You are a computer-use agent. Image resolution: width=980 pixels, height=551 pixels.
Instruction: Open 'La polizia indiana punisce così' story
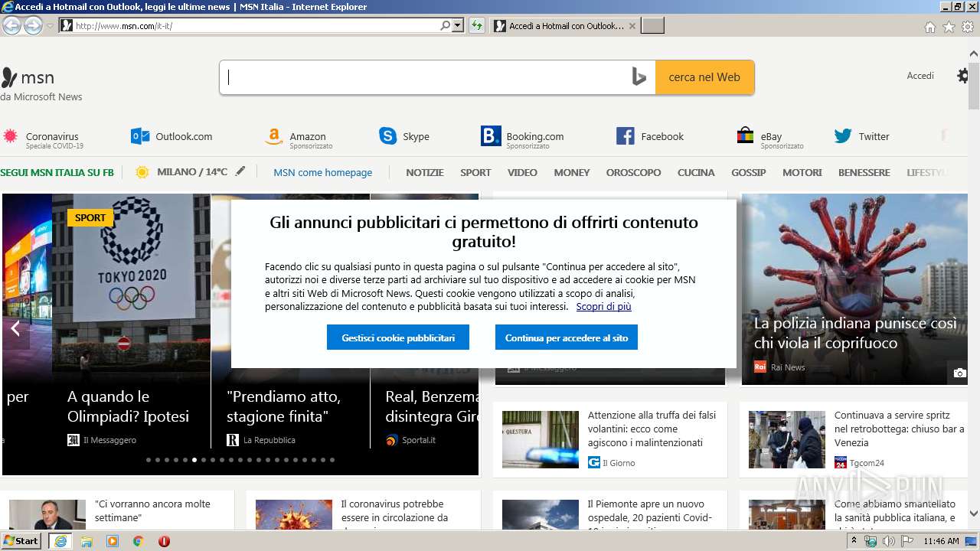855,333
